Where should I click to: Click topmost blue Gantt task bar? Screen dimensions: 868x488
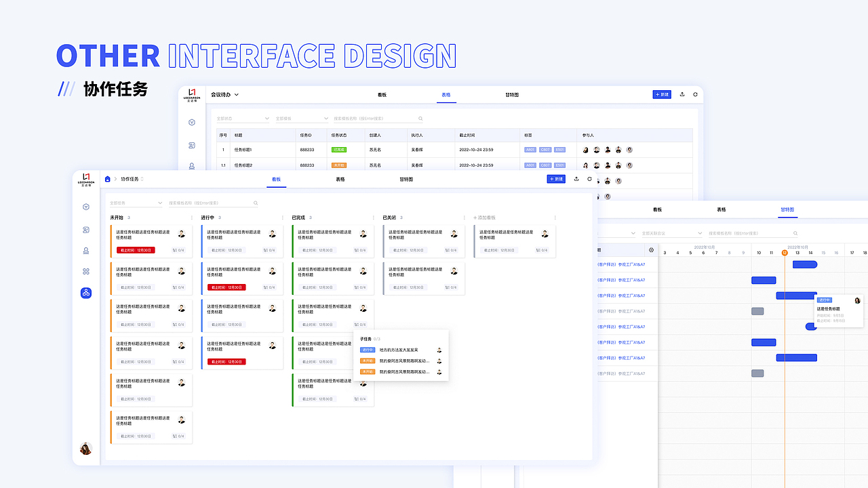(805, 264)
